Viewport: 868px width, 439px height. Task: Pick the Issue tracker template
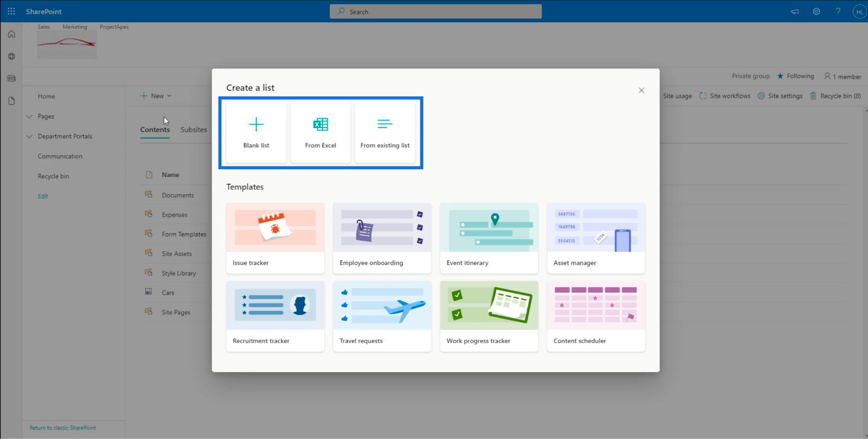click(275, 238)
